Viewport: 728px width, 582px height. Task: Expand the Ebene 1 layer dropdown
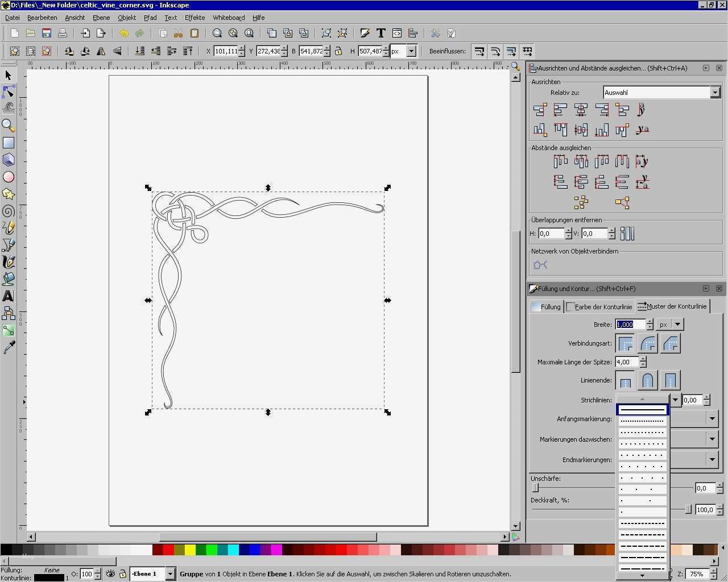[x=169, y=574]
